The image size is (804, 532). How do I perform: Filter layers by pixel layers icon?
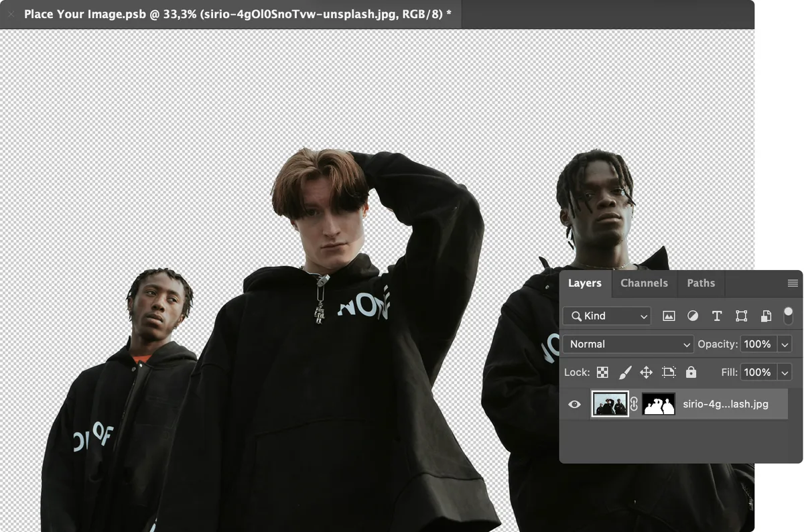point(669,316)
